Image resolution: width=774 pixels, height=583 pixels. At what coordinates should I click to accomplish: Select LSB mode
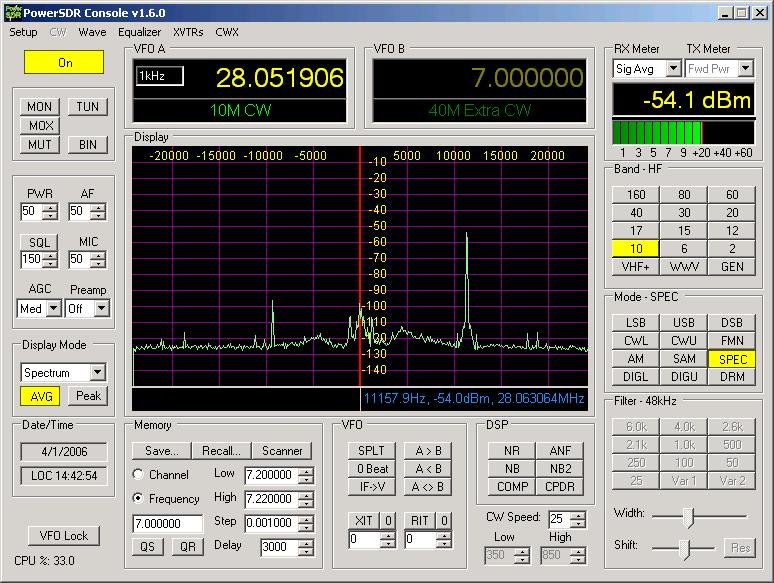(635, 323)
